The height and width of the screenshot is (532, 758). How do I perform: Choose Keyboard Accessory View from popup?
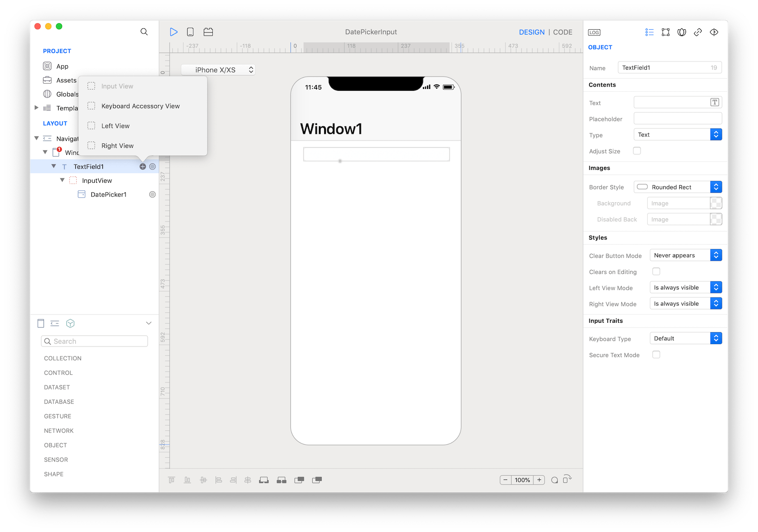point(141,106)
